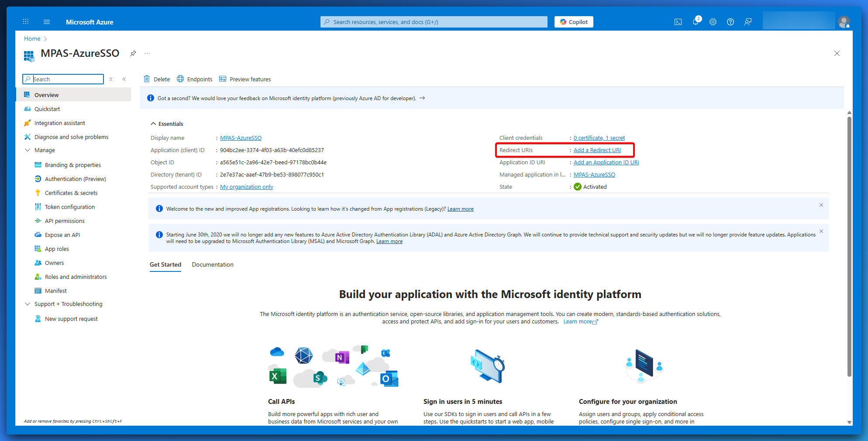
Task: Click the Quickstart cloud icon
Action: click(28, 109)
